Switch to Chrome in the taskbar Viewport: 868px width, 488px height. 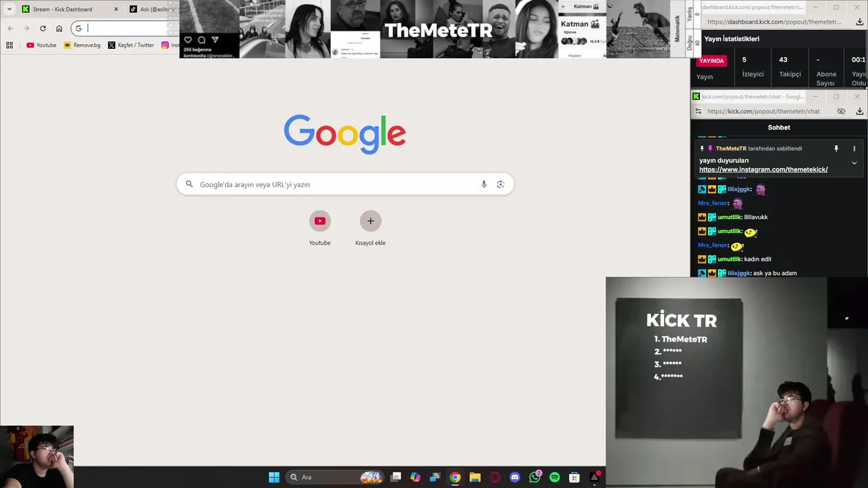point(455,477)
